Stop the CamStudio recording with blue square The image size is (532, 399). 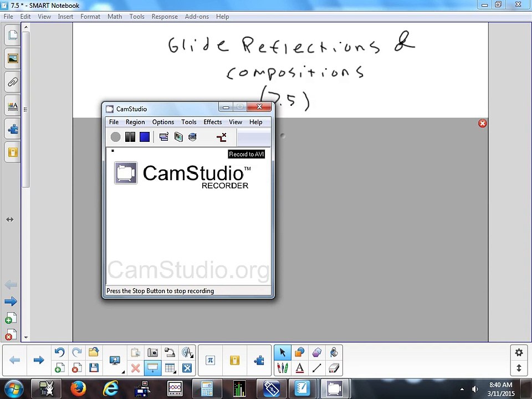click(145, 137)
